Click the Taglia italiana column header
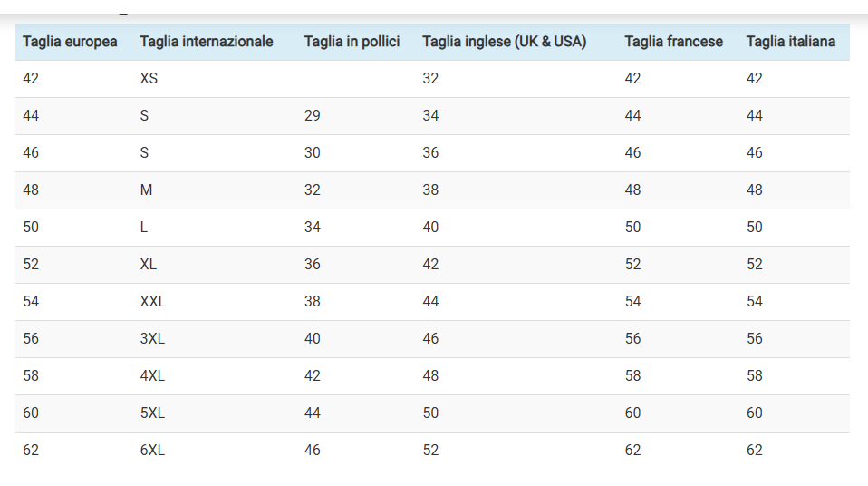868x486 pixels. point(790,42)
